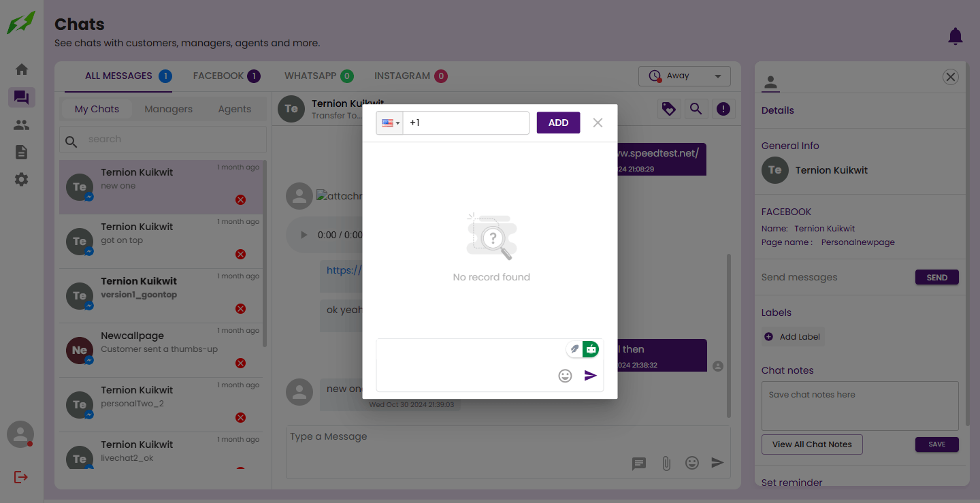Select the Managers tab
980x503 pixels.
pos(168,109)
